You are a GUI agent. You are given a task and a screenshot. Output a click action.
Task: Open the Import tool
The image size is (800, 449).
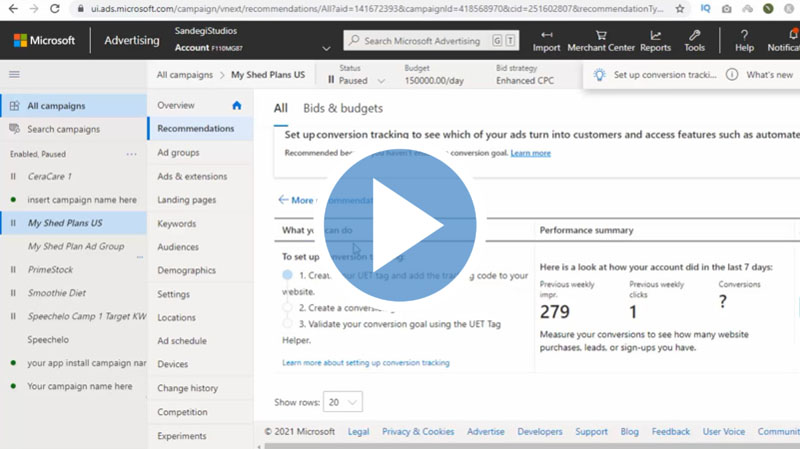pos(546,41)
